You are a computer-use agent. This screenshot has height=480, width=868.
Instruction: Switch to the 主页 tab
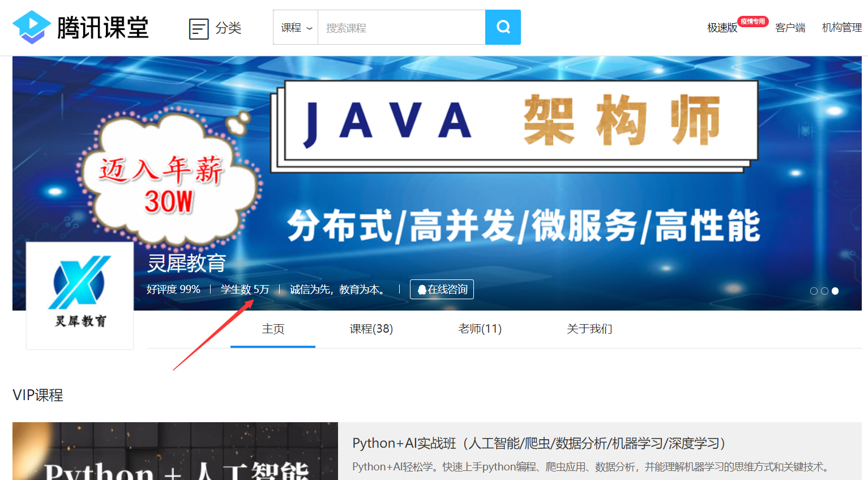tap(273, 329)
